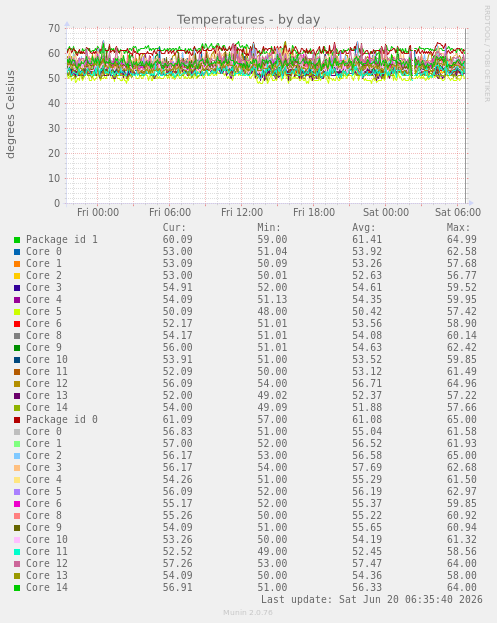Viewport: 497px width, 623px height.
Task: Click the red Core 6 swatch with Cur 52.17
Action: 17,324
